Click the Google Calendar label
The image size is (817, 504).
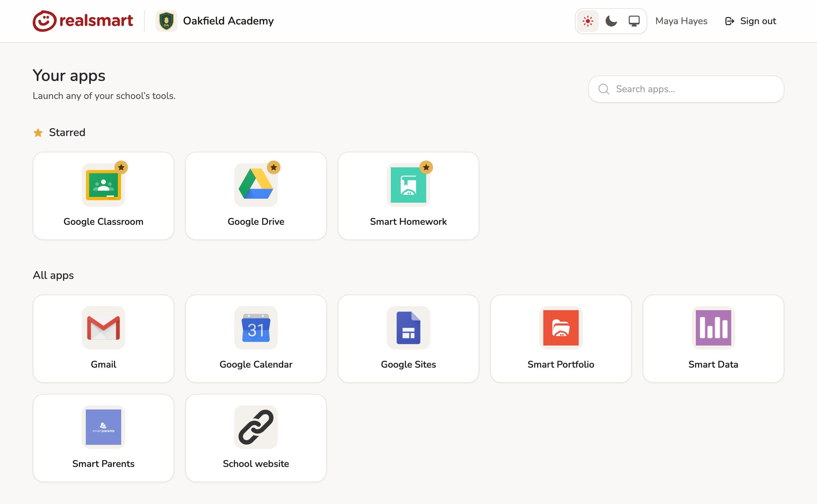click(256, 365)
